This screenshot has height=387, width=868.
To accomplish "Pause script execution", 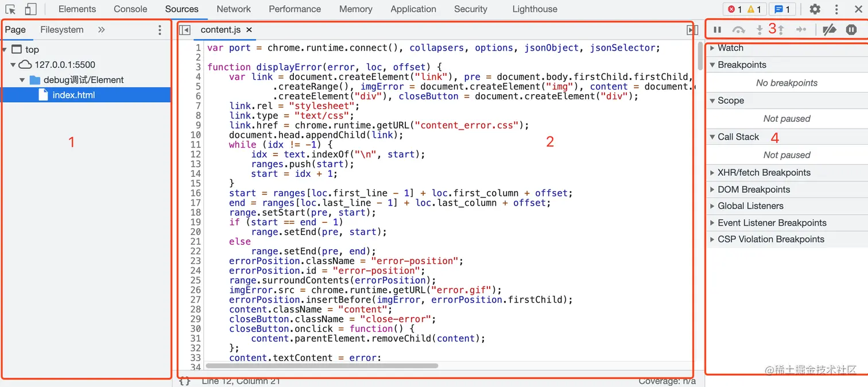I will [718, 30].
